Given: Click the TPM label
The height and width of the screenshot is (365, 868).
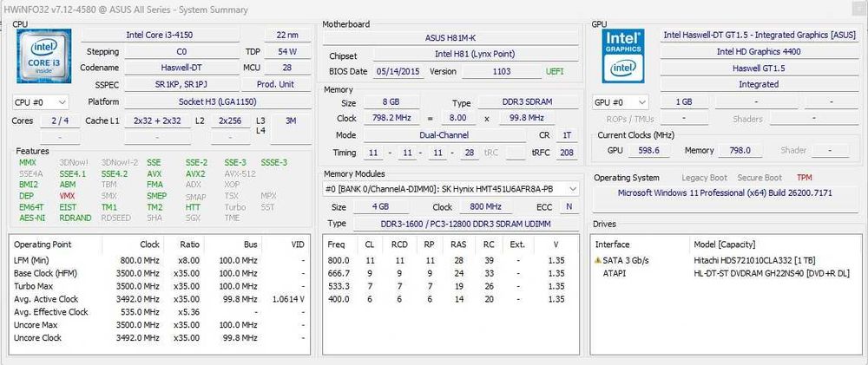Looking at the screenshot, I should point(805,178).
